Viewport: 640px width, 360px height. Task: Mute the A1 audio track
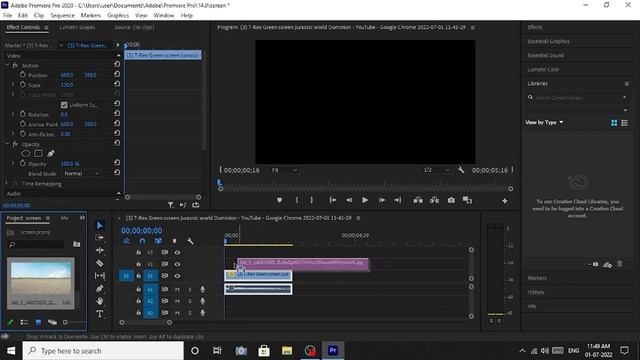(x=177, y=289)
